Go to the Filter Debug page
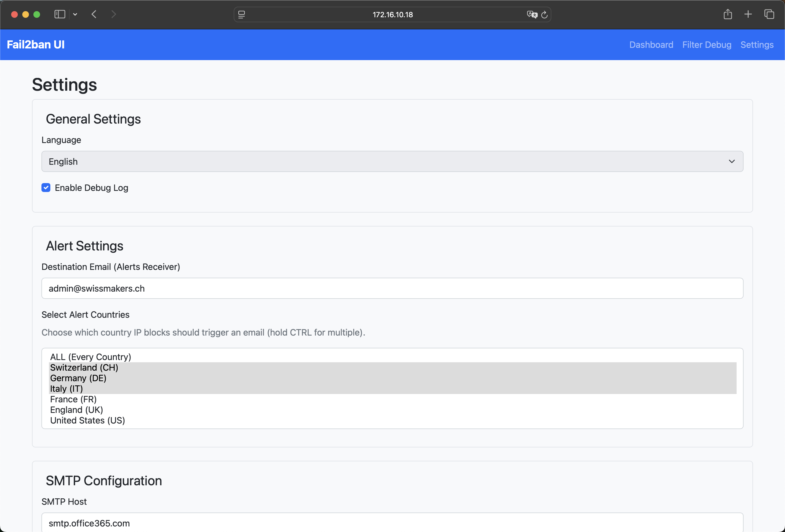 [707, 45]
